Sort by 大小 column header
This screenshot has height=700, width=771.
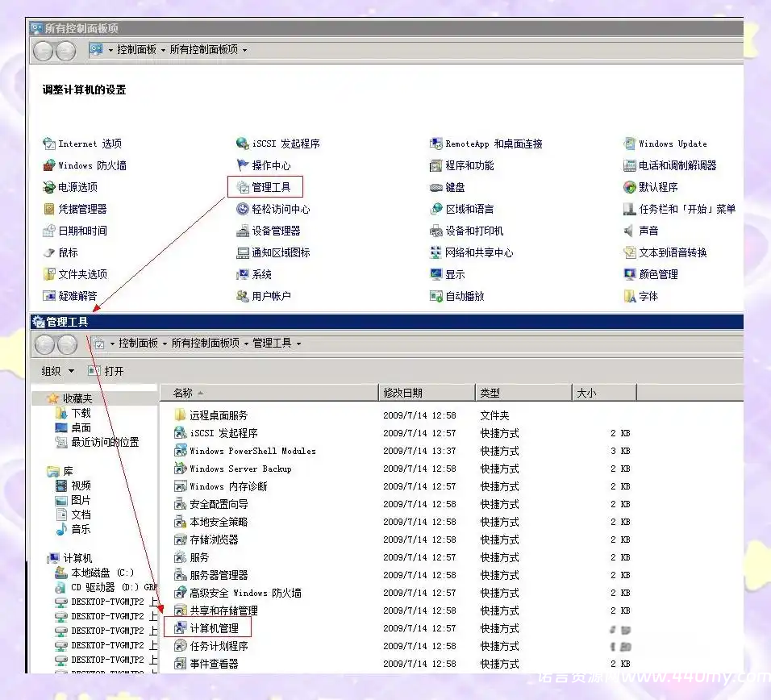point(604,393)
